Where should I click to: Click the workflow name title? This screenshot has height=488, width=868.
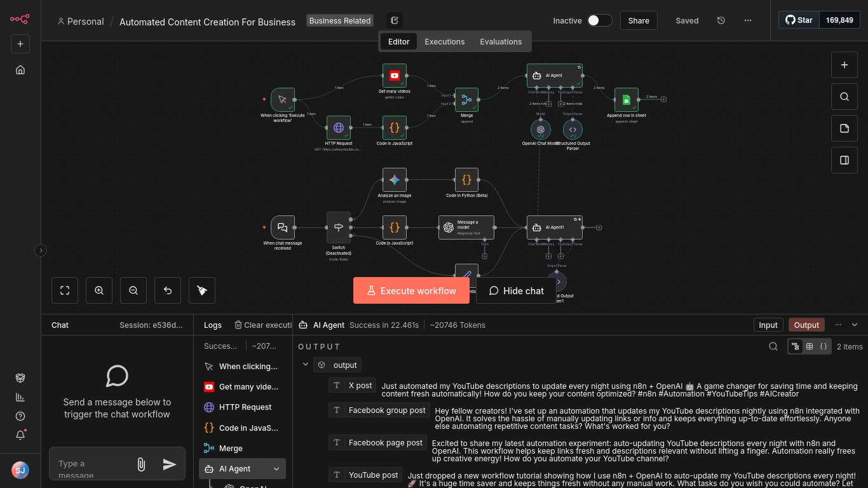pos(207,22)
